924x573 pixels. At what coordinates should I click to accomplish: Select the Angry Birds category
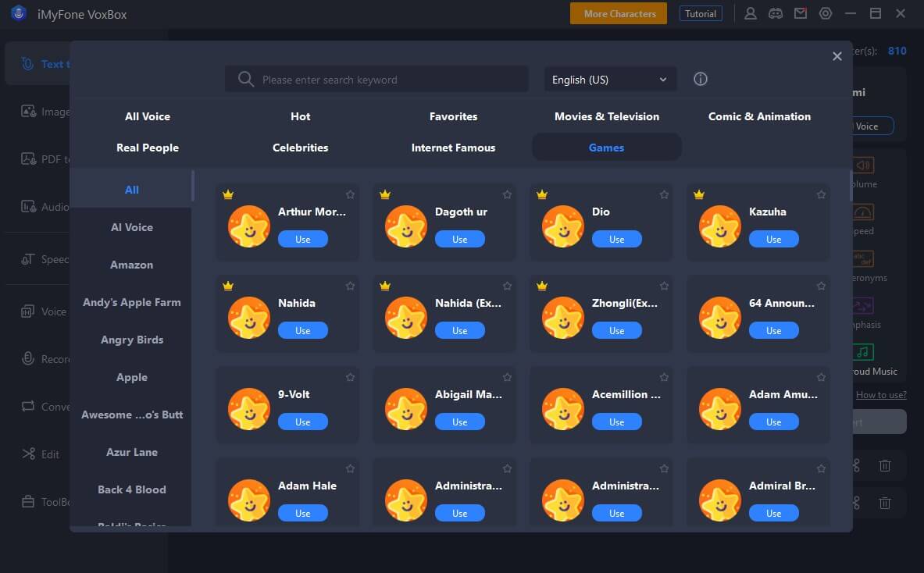[x=131, y=340]
